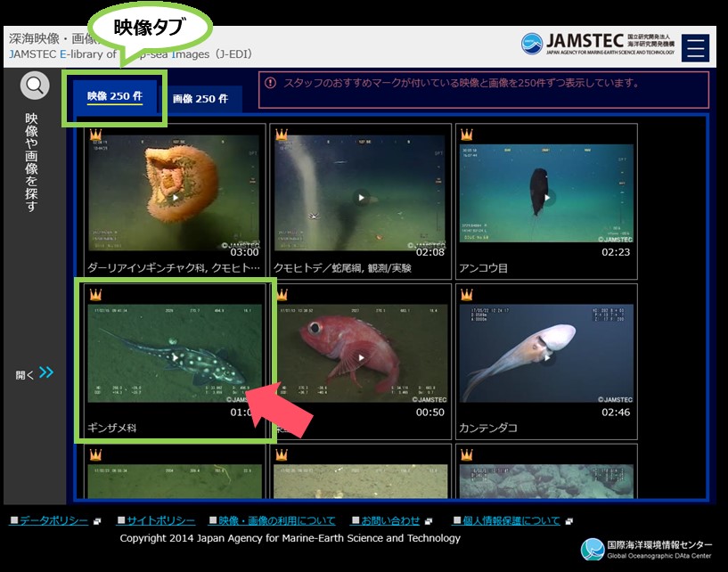Click the 03:00 duration label
Screen dimensions: 728x572
(245, 252)
